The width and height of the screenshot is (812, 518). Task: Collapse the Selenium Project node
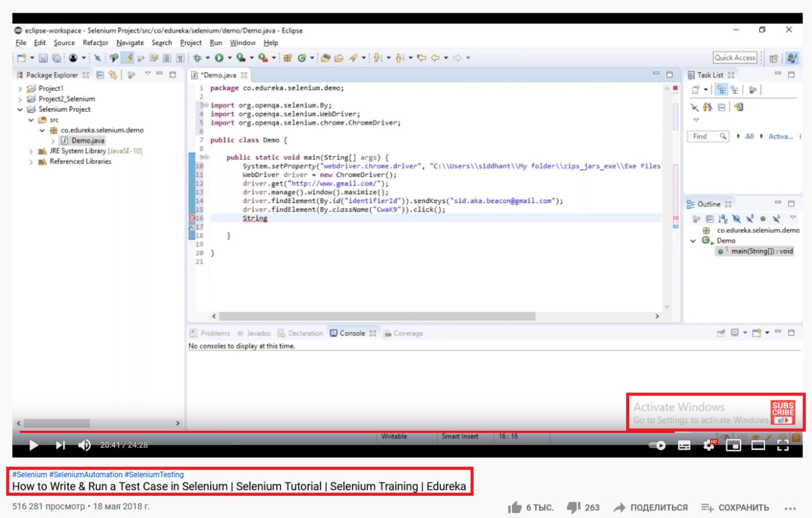(x=20, y=109)
